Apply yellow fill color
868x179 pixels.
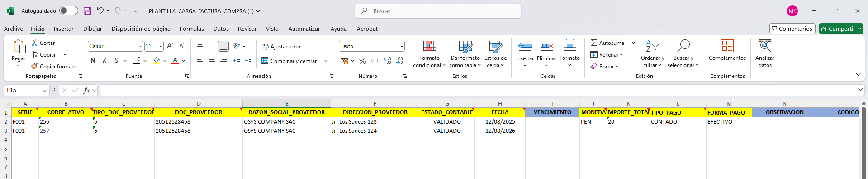pyautogui.click(x=157, y=60)
